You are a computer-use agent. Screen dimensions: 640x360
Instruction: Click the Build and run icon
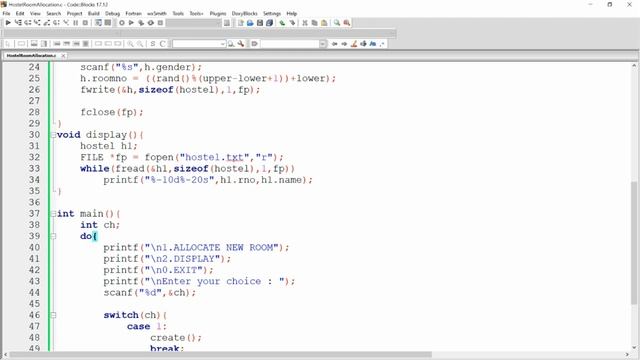(141, 23)
